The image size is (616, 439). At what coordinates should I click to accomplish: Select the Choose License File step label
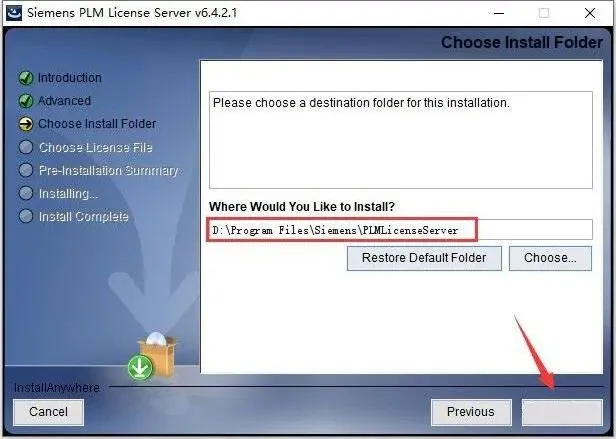tap(95, 147)
